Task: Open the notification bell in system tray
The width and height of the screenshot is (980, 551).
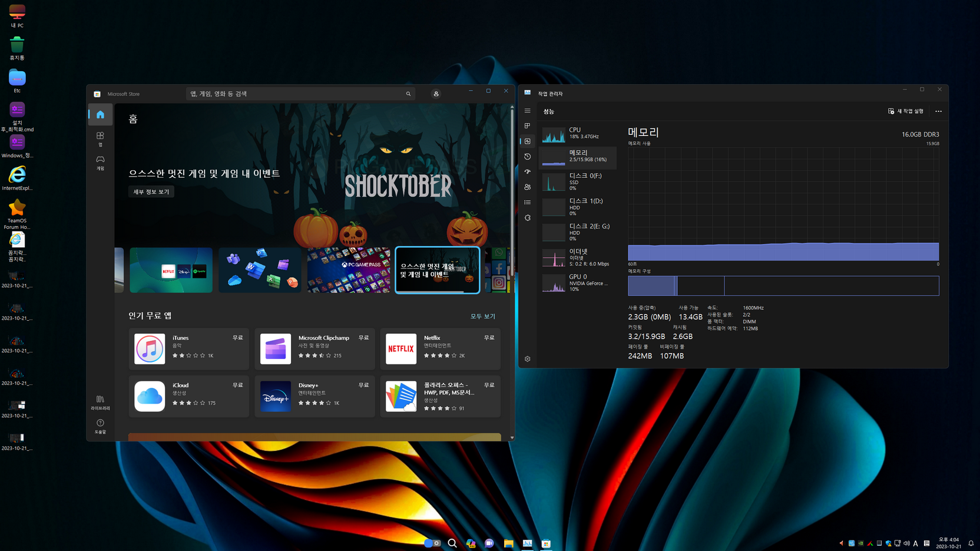Action: pos(971,543)
